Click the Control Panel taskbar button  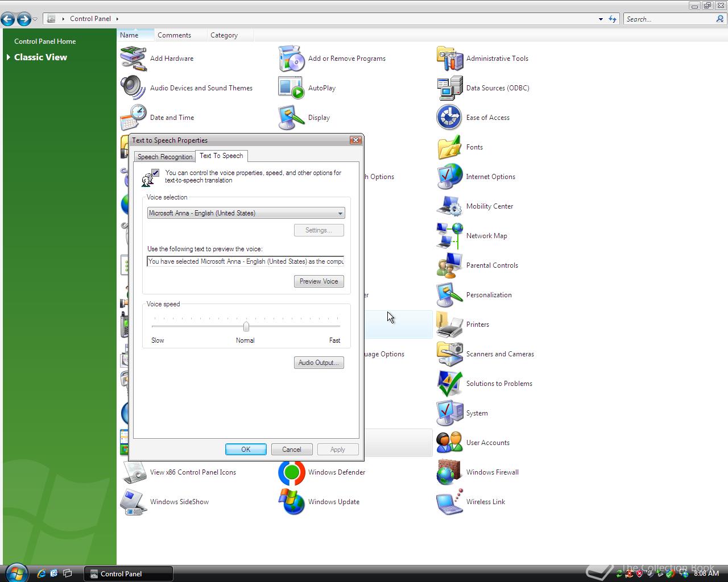pyautogui.click(x=129, y=573)
